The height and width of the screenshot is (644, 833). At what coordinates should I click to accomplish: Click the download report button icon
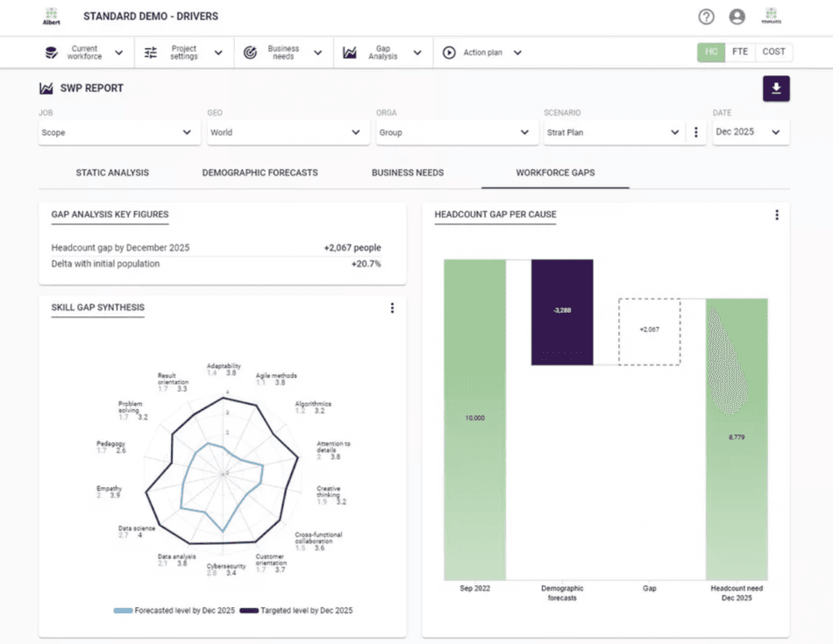(x=776, y=88)
